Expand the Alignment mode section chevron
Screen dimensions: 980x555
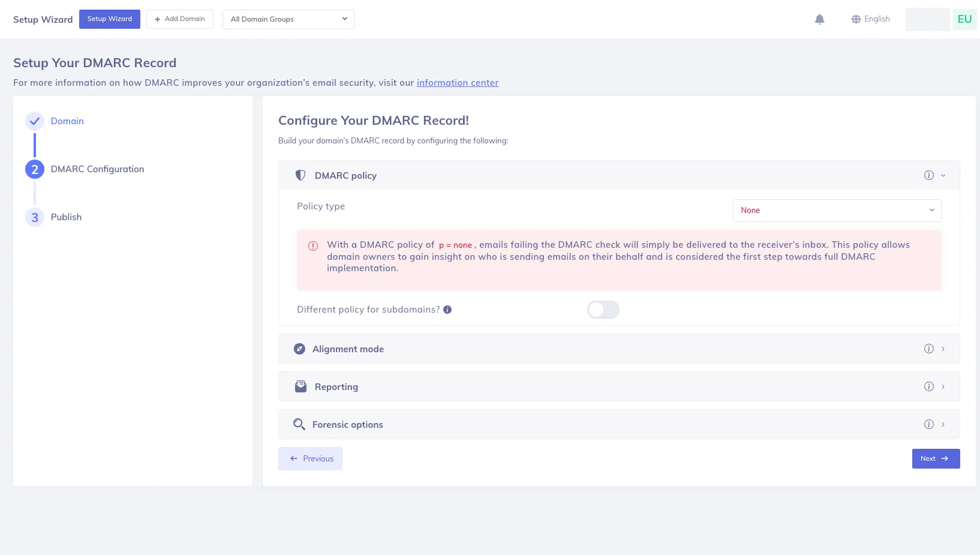click(943, 349)
